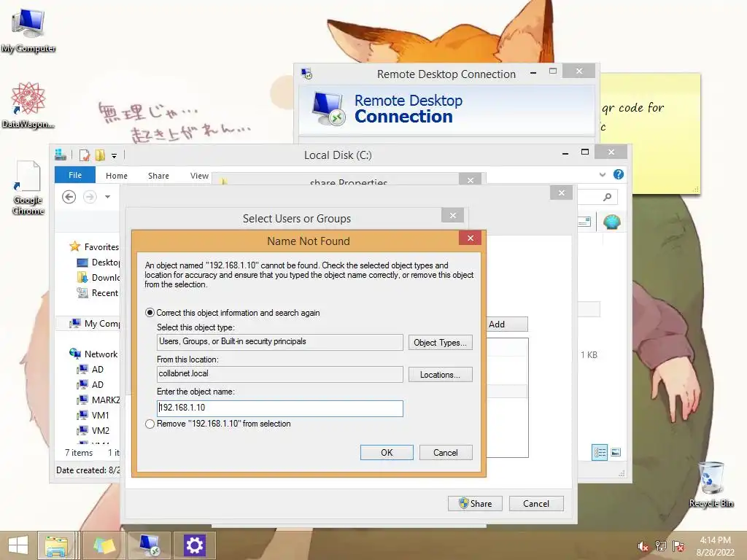The height and width of the screenshot is (560, 747).
Task: Select VM1 under Network
Action: [x=93, y=415]
